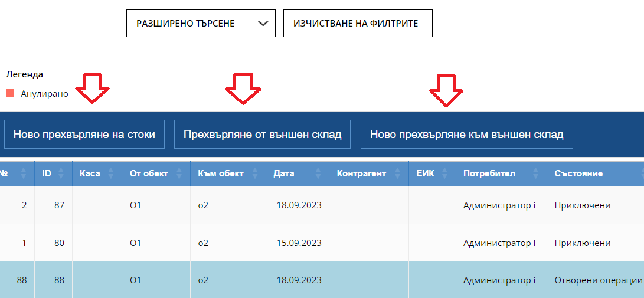Click the Анулирано legend label
Screen dimensions: 644x298
point(44,94)
